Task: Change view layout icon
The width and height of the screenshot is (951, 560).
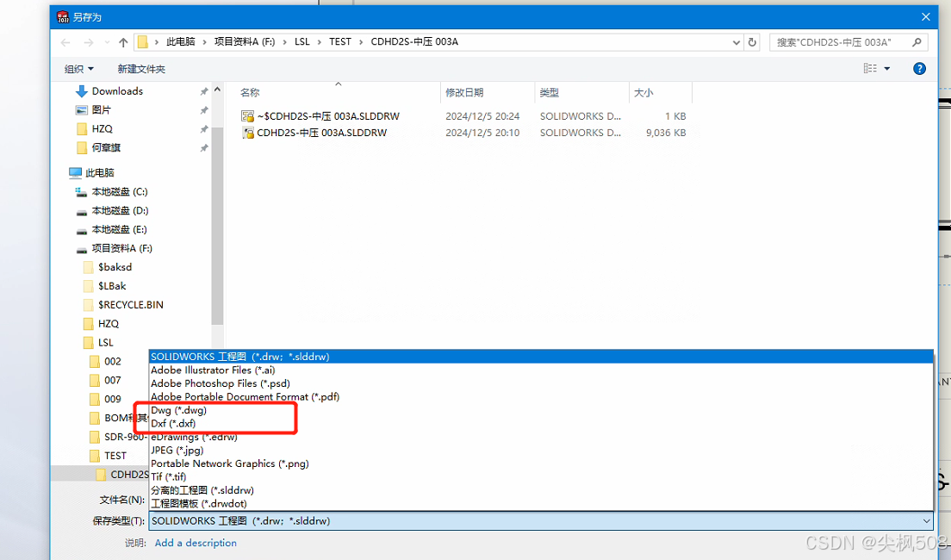Action: 870,69
